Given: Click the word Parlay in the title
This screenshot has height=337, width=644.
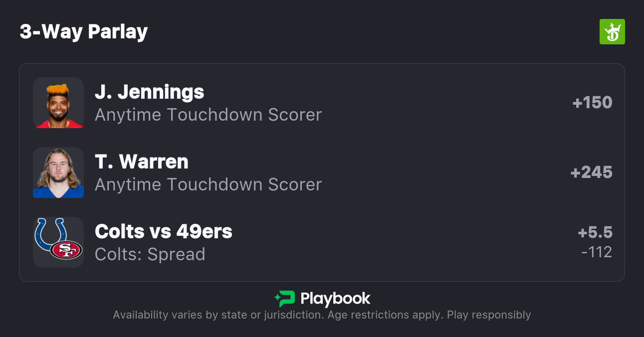Looking at the screenshot, I should pos(118,32).
